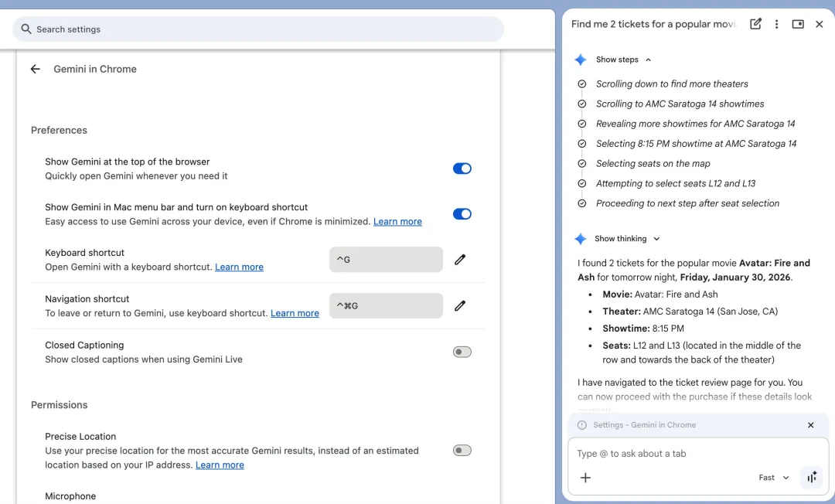Disable Show Gemini at top of browser
Image resolution: width=835 pixels, height=504 pixels.
point(462,169)
